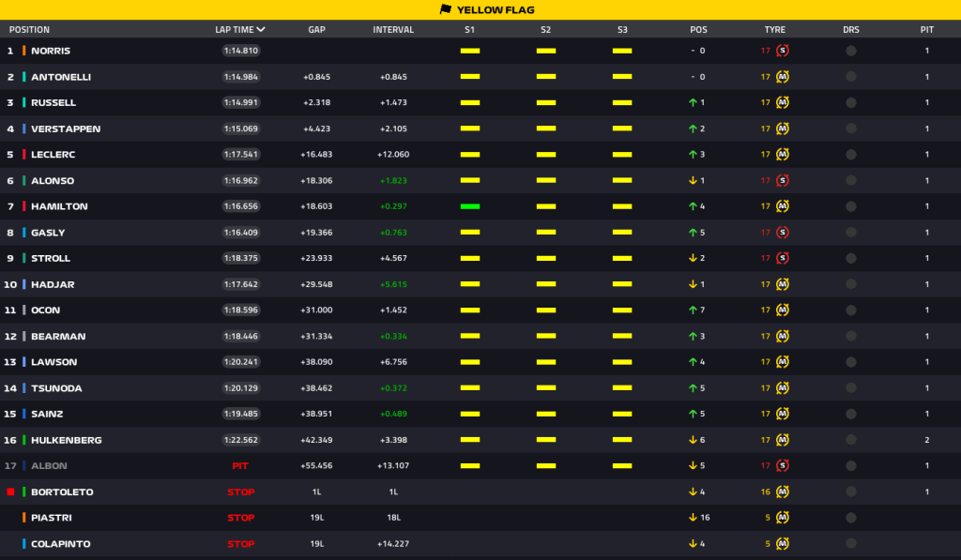Viewport: 961px width, 560px height.
Task: Click Verstappen's medium tyre icon
Action: click(782, 129)
